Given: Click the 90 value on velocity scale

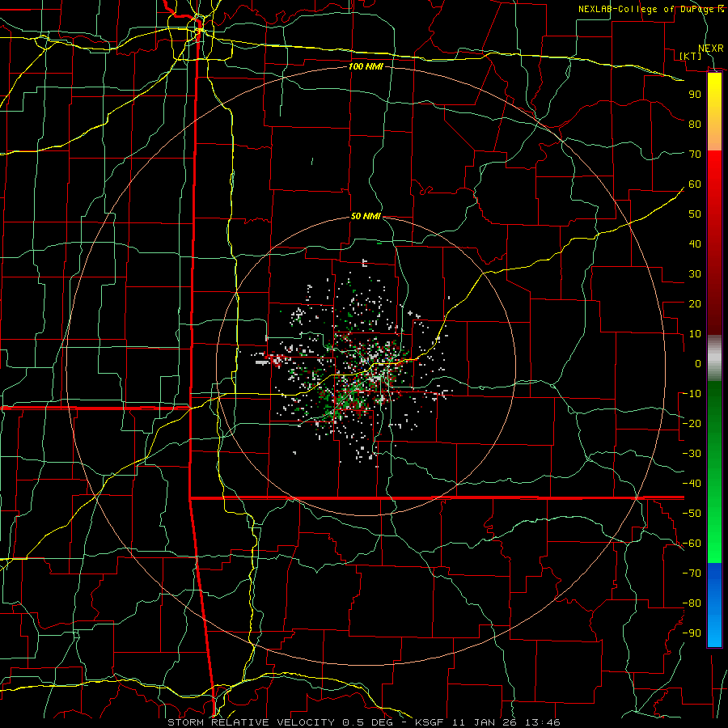Looking at the screenshot, I should tap(695, 95).
